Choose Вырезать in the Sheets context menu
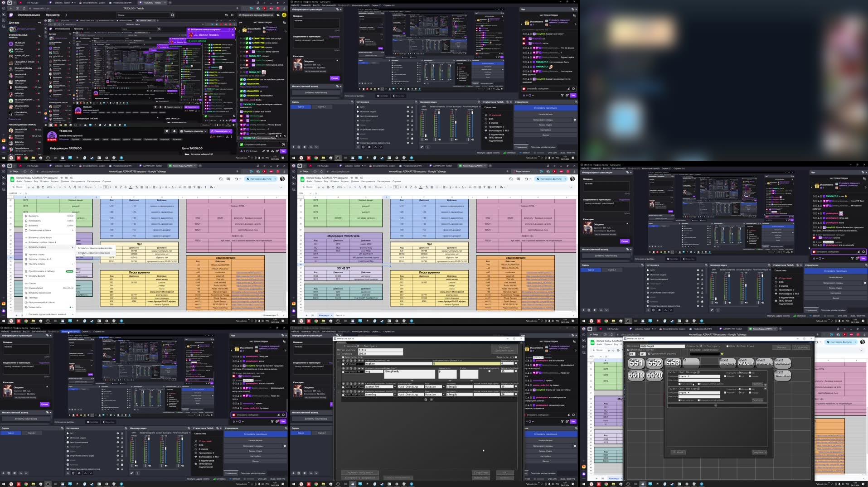 pyautogui.click(x=49, y=216)
